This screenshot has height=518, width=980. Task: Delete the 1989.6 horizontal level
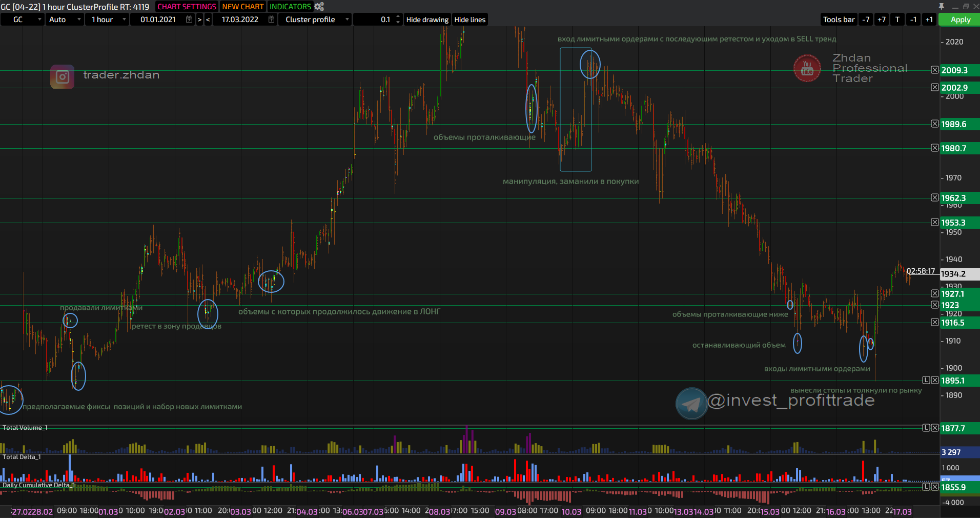click(x=935, y=124)
